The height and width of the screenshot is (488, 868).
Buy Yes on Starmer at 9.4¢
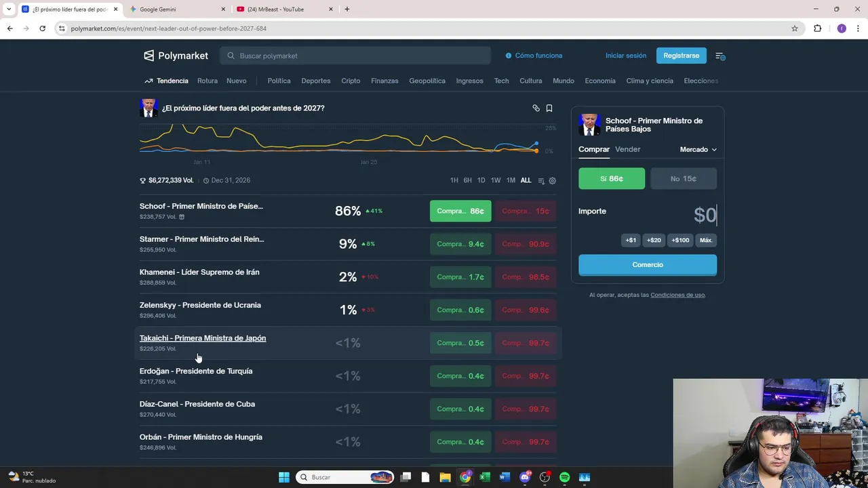click(x=460, y=244)
